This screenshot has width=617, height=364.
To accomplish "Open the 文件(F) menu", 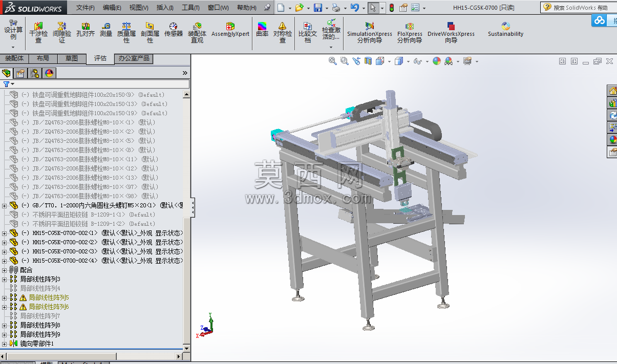I will click(x=86, y=8).
